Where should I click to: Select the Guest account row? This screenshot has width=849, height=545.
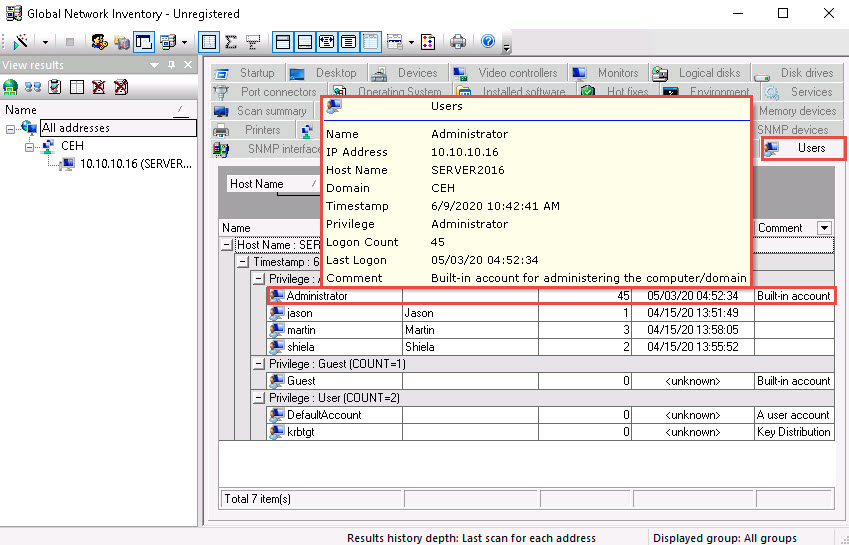click(x=551, y=381)
